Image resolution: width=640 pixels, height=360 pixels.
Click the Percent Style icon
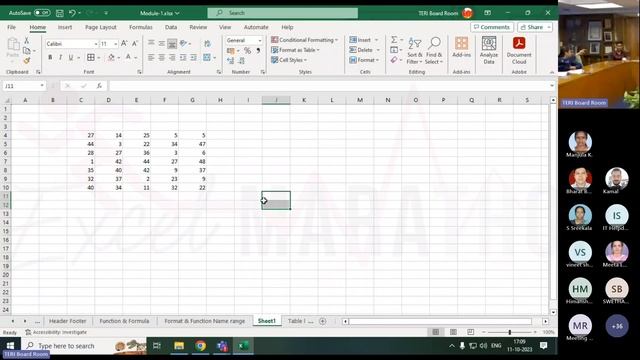point(247,51)
